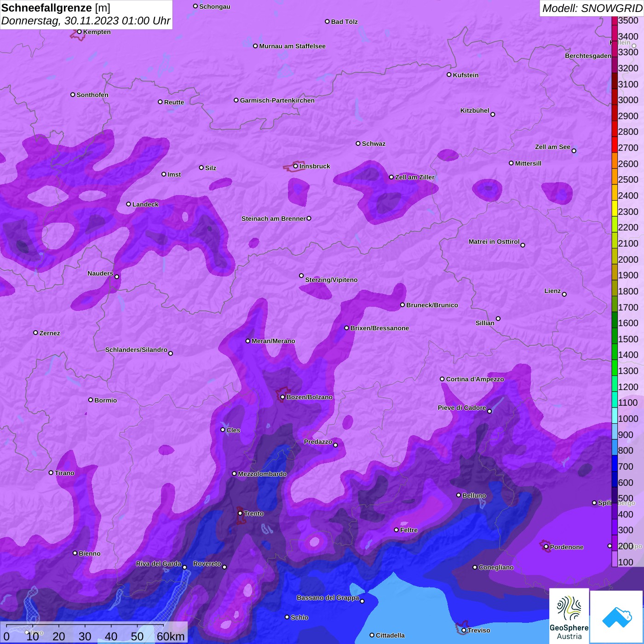This screenshot has width=644, height=644.
Task: Click the 'Kufstein' city label
Action: point(466,75)
